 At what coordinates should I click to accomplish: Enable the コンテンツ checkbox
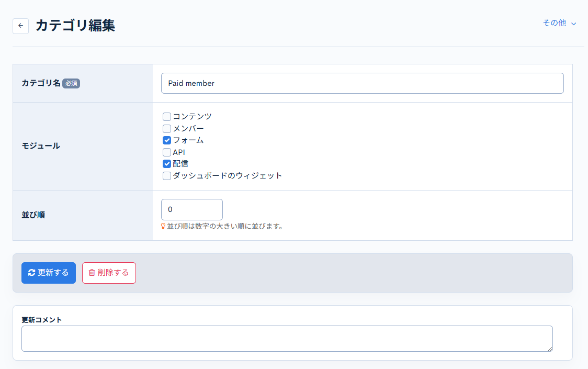pyautogui.click(x=167, y=116)
